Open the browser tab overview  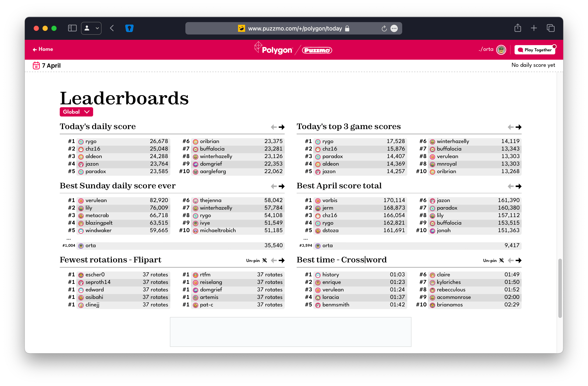[x=550, y=28]
